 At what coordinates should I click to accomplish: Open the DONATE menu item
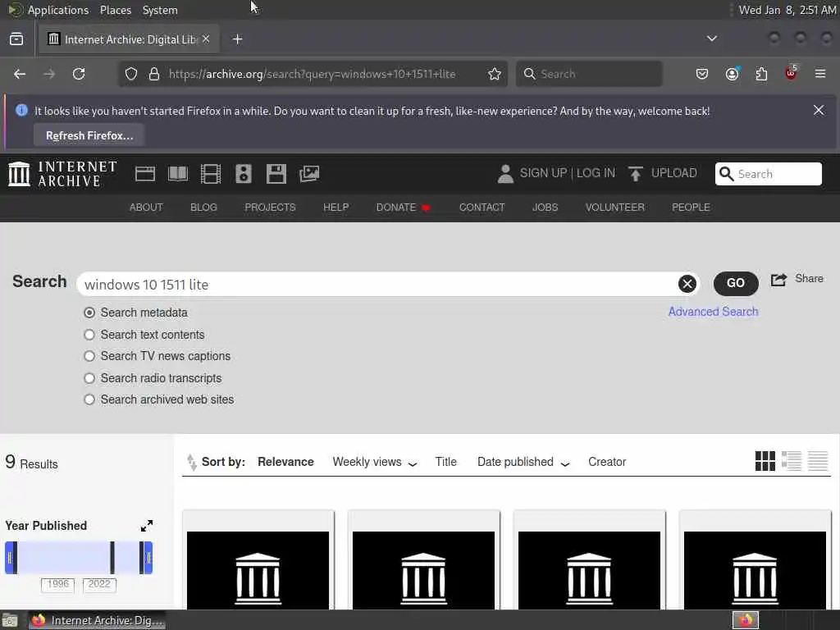coord(403,208)
